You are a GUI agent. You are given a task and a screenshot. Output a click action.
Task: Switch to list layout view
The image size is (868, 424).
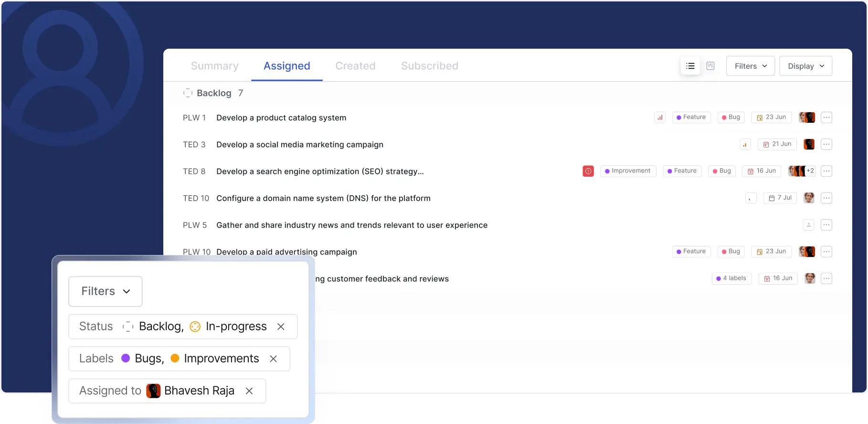[x=690, y=66]
